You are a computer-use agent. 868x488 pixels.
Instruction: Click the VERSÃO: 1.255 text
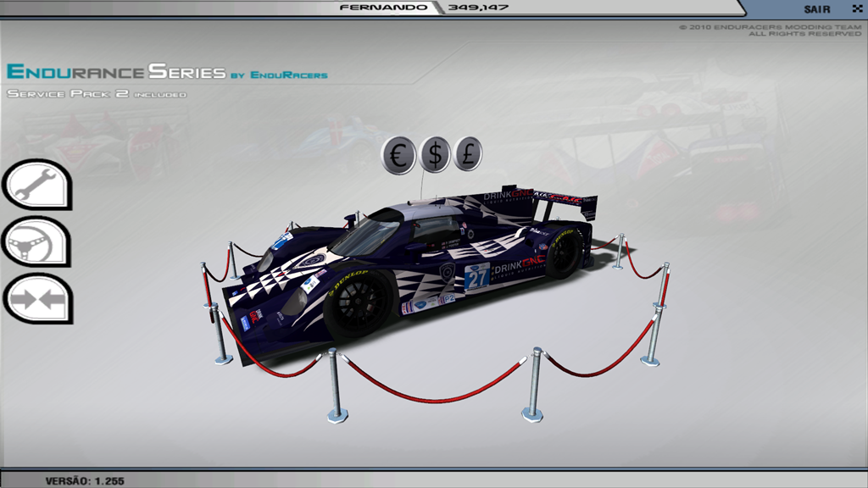pyautogui.click(x=85, y=481)
